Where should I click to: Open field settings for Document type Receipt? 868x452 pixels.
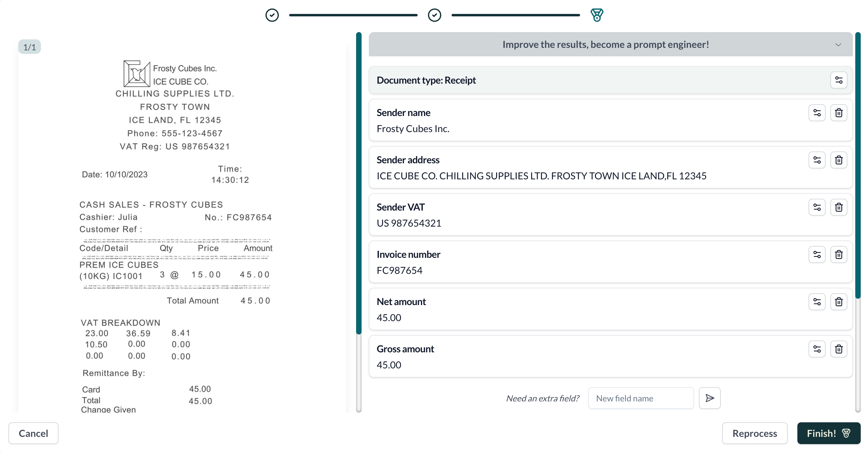(839, 80)
